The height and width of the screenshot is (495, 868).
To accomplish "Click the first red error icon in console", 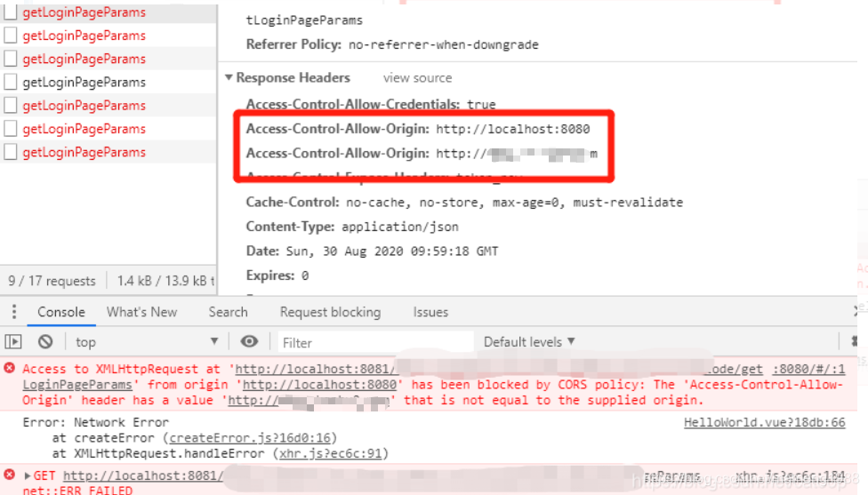I will coord(10,368).
